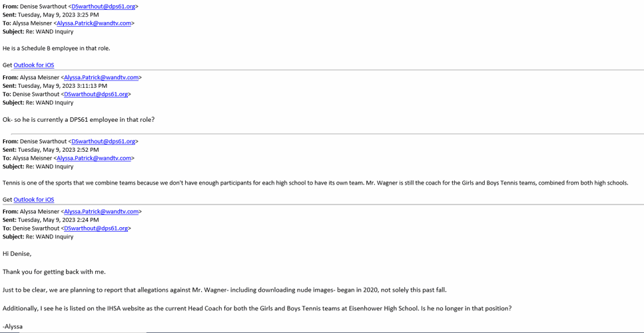
Task: Open Outlook for iOS link below Schedule B reply
Action: [34, 65]
